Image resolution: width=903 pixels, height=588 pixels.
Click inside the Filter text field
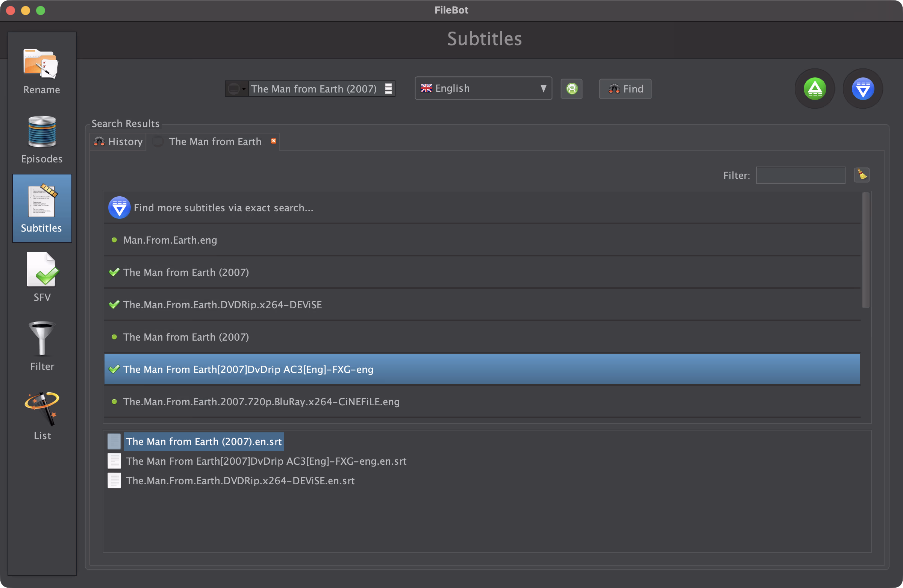[x=800, y=175]
